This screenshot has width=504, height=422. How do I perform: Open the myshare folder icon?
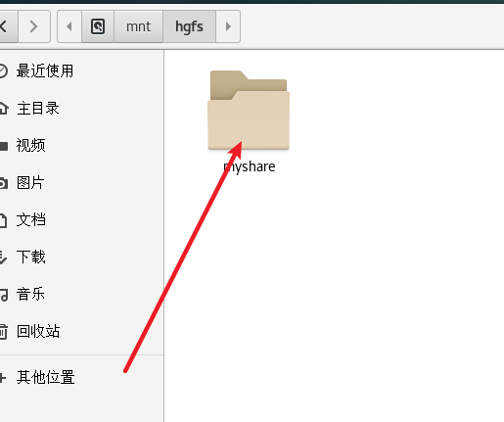[x=249, y=110]
